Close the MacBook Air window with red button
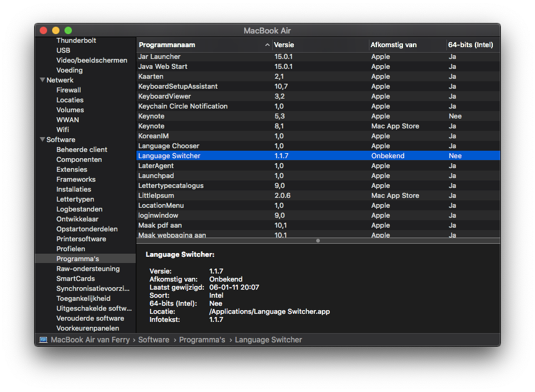This screenshot has height=392, width=535. pos(43,30)
